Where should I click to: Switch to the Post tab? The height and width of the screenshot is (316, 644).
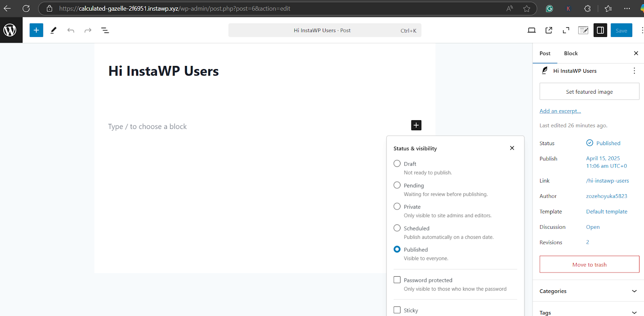coord(545,53)
